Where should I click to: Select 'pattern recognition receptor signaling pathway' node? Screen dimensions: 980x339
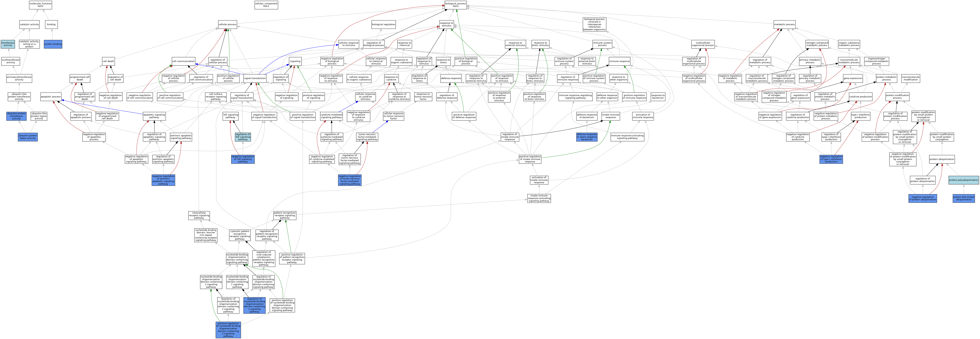point(285,216)
